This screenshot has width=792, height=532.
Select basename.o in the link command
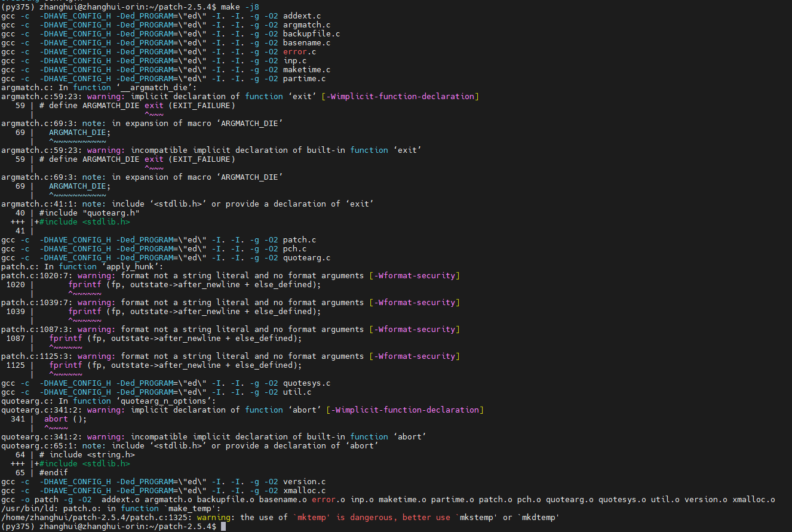click(x=283, y=499)
